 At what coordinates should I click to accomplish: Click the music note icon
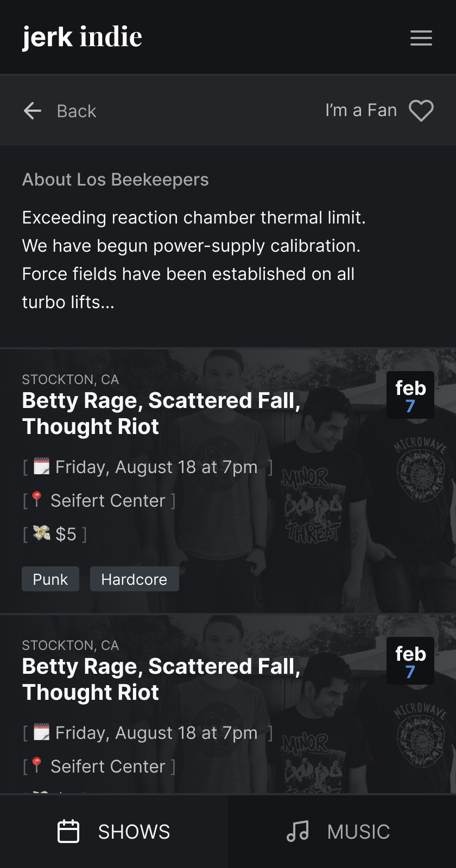(x=297, y=831)
